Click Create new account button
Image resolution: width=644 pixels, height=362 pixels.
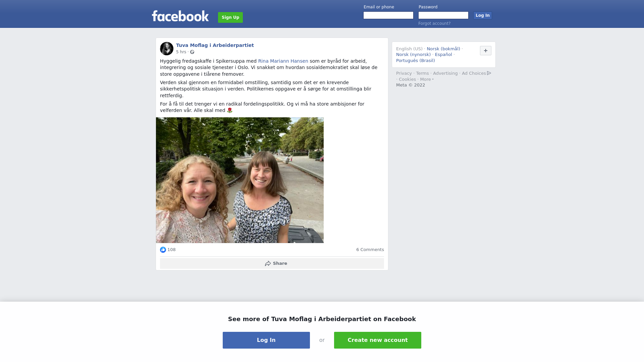[x=378, y=340]
